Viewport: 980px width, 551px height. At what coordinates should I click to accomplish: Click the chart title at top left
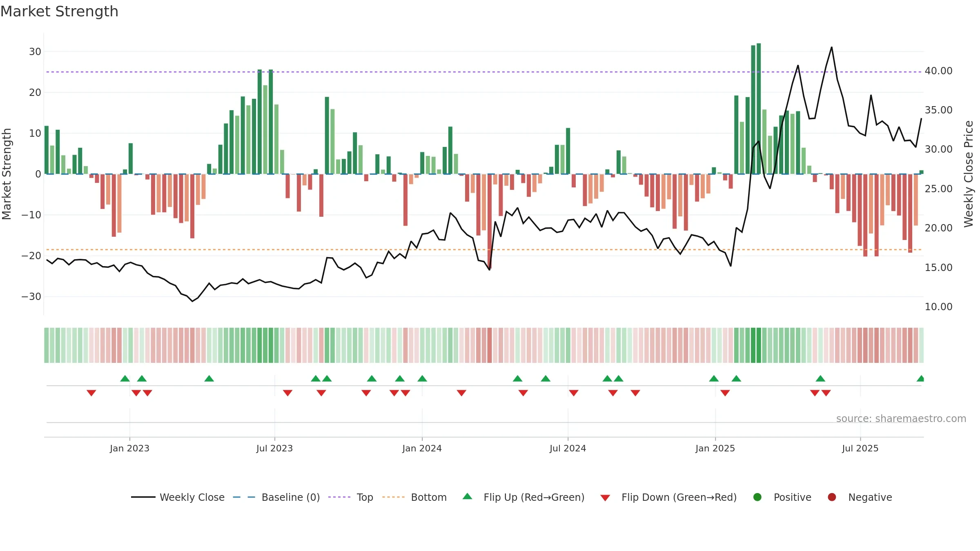59,11
